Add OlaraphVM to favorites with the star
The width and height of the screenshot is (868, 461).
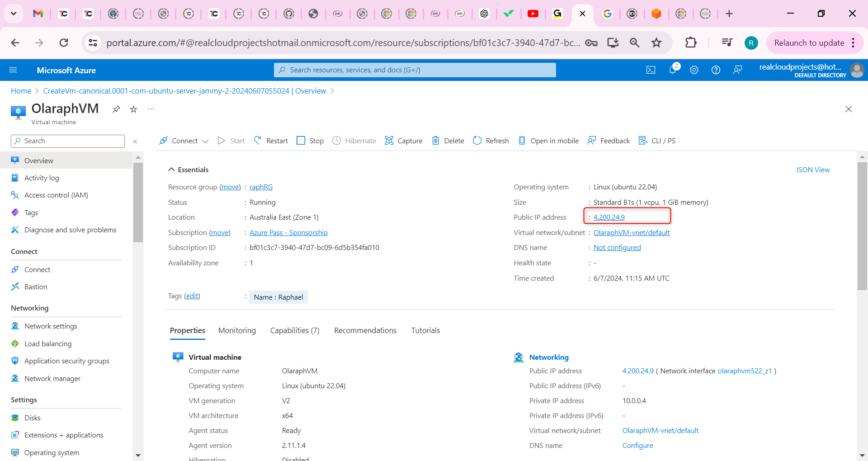click(x=133, y=109)
